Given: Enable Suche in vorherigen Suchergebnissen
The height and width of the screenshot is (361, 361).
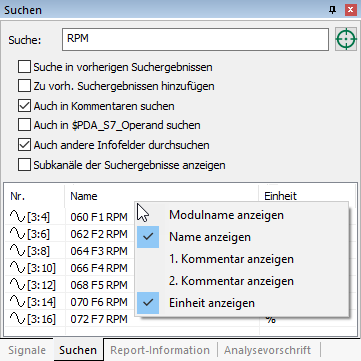Looking at the screenshot, I should point(24,67).
